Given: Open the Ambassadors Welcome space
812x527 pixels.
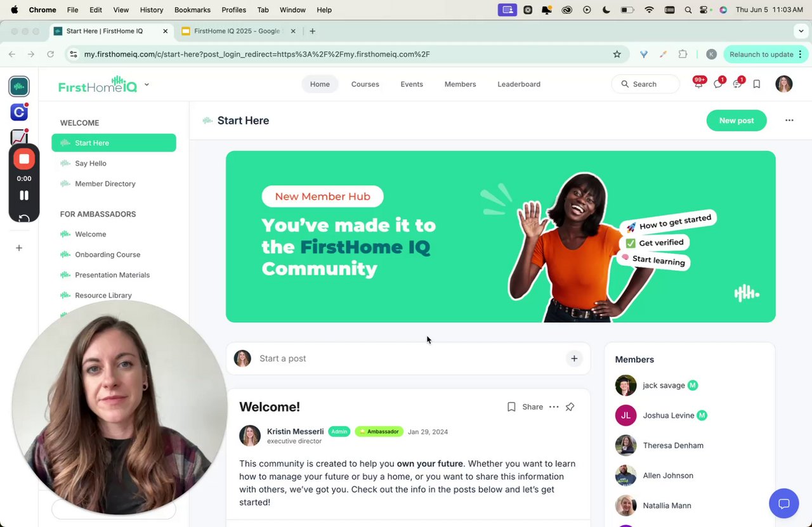Looking at the screenshot, I should pos(114,234).
